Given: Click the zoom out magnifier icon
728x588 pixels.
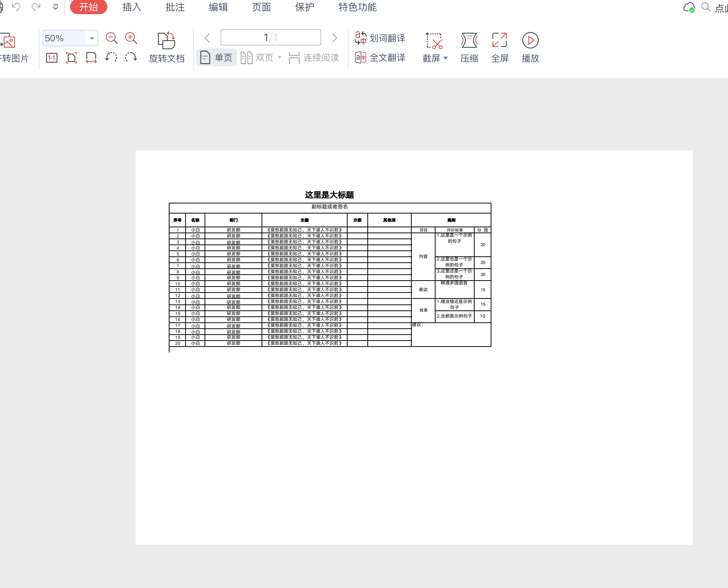Looking at the screenshot, I should tap(111, 38).
